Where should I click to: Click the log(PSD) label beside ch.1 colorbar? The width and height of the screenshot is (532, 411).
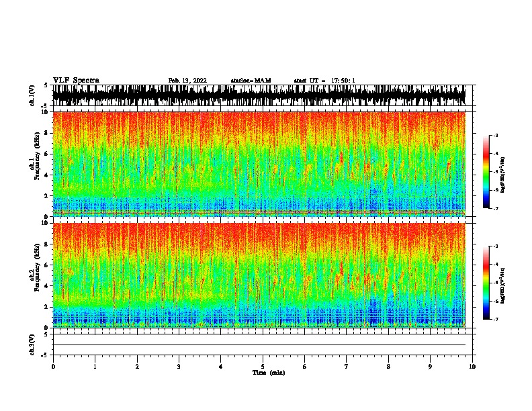click(502, 175)
